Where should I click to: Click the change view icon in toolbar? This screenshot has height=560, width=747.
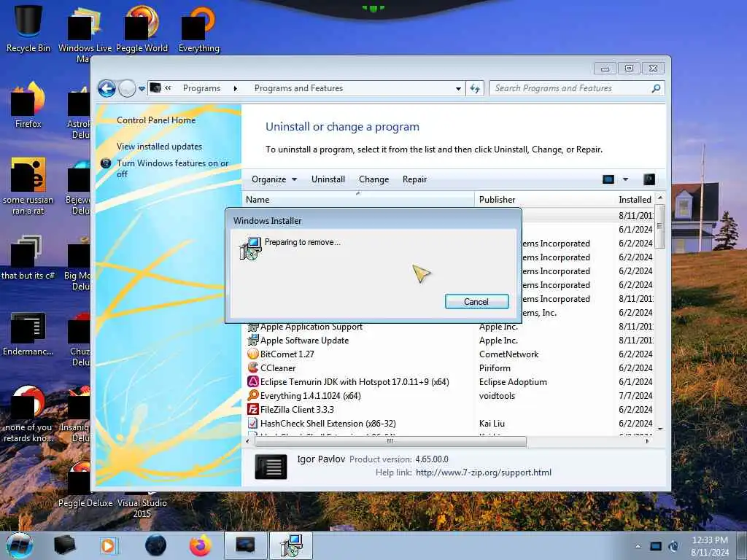[x=608, y=179]
